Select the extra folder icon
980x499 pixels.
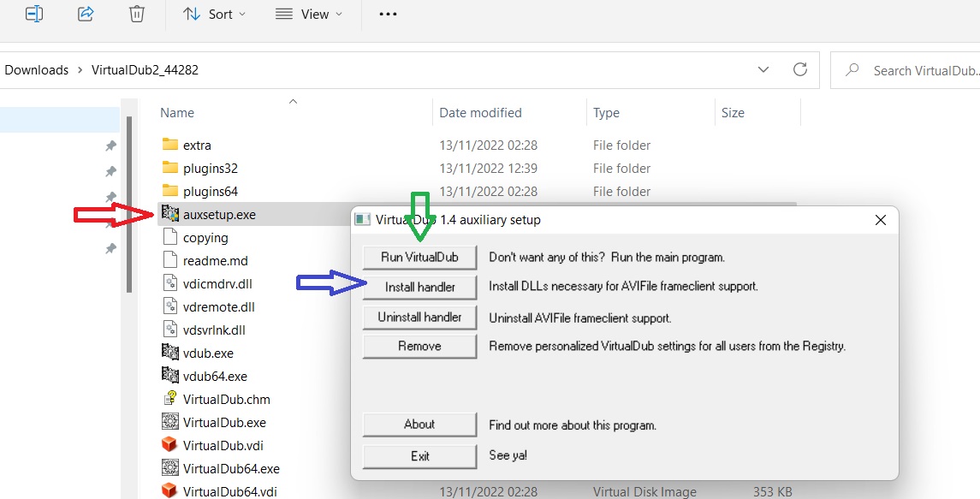[170, 145]
